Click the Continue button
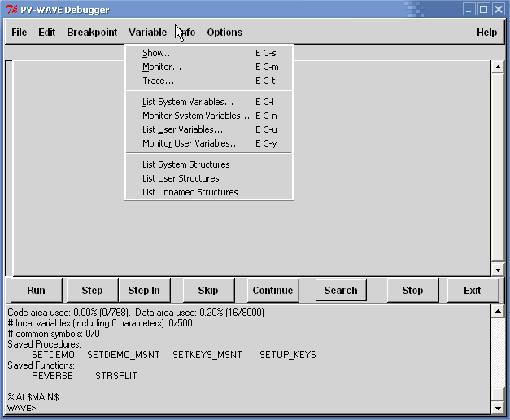Viewport: 510px width, 420px height. click(x=272, y=290)
